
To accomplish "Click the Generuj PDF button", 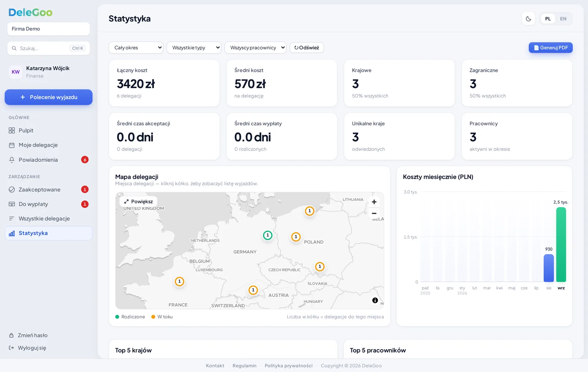I will coord(551,48).
